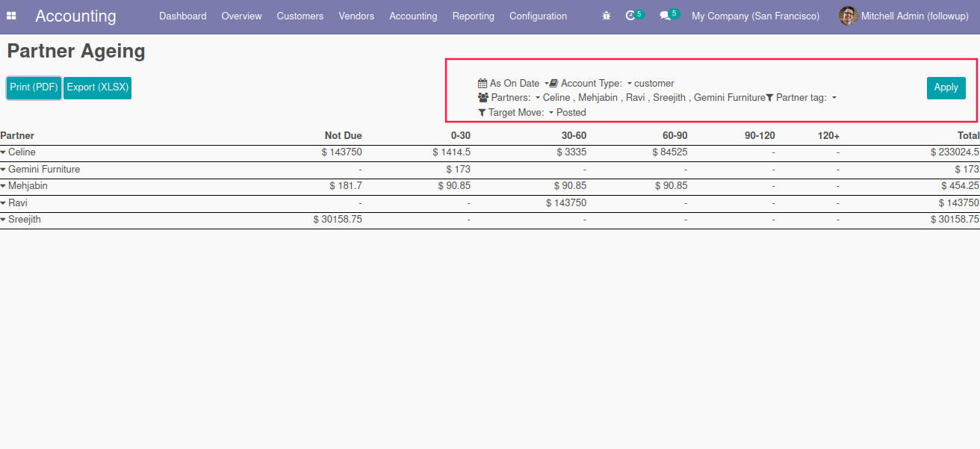The image size is (980, 449).
Task: Click Celine 0-30 value $ 1414.5
Action: (x=451, y=152)
